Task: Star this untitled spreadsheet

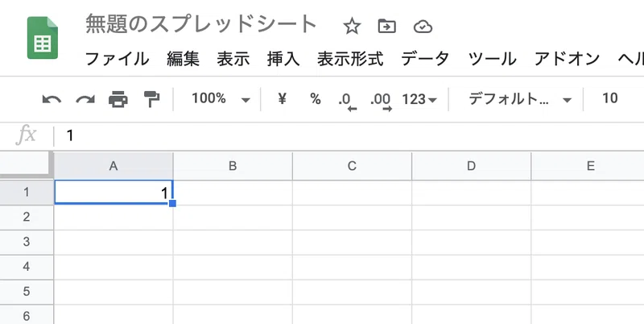Action: point(352,27)
